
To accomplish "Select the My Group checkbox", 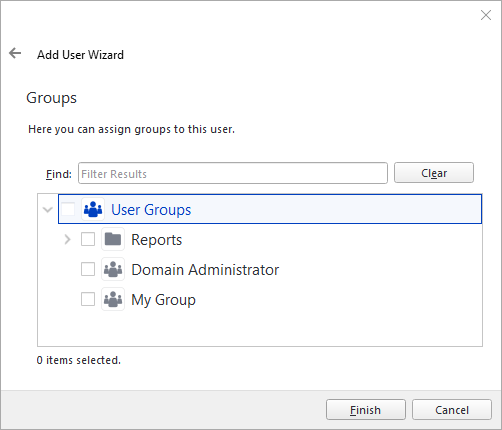I will (88, 299).
